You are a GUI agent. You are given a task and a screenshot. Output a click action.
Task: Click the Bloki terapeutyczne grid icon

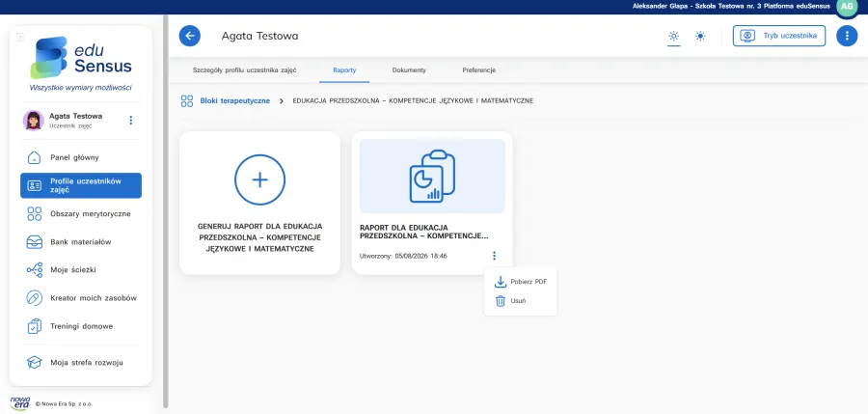tap(187, 101)
